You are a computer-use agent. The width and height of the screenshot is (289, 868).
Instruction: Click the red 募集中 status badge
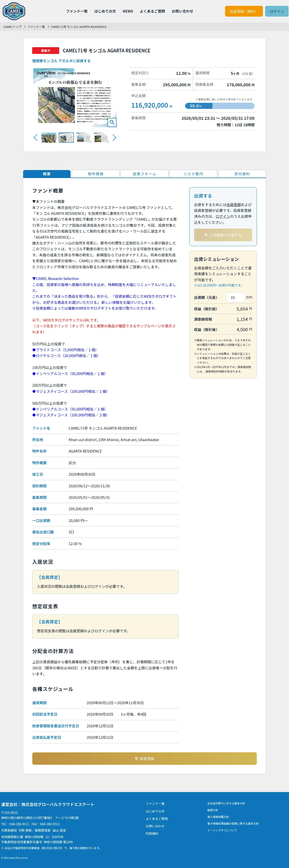pyautogui.click(x=45, y=51)
